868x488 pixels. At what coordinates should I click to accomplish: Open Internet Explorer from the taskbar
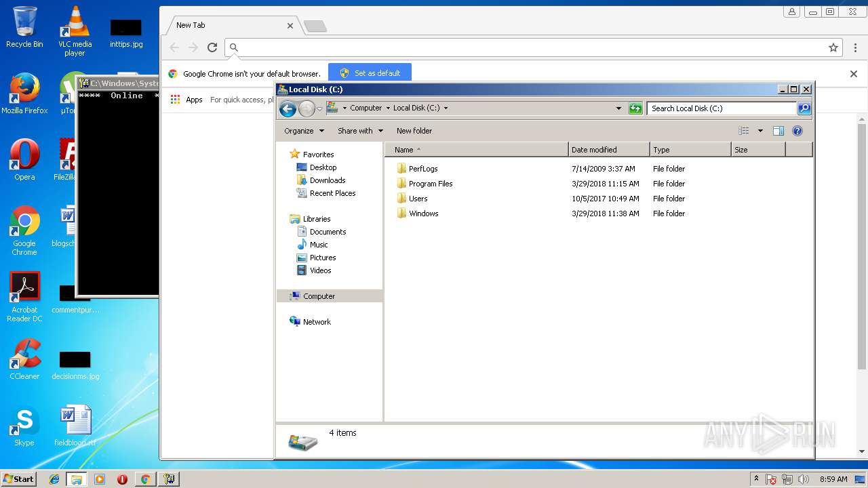pyautogui.click(x=54, y=479)
